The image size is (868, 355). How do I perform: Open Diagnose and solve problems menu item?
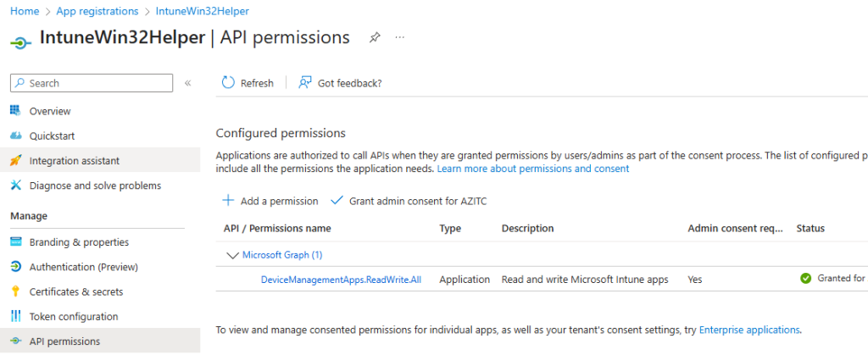coord(94,186)
